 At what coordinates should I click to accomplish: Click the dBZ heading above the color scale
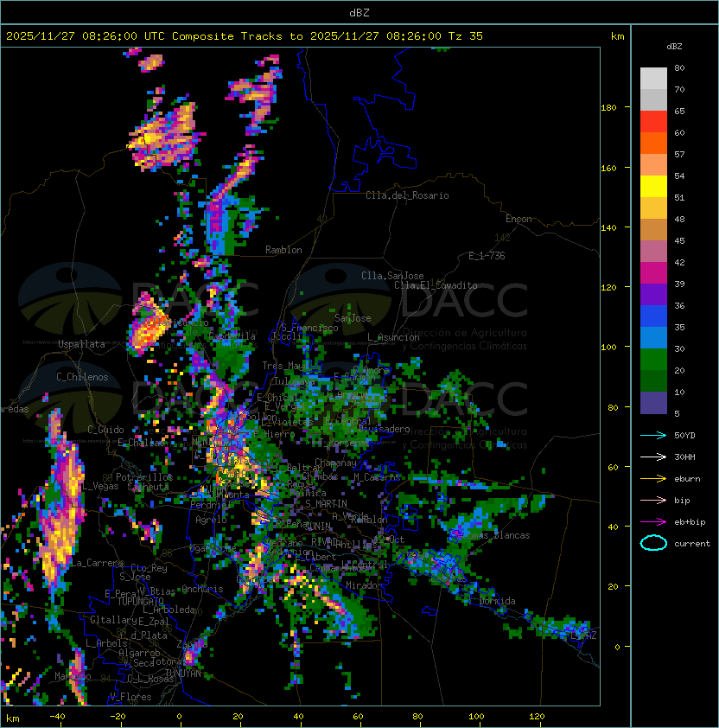click(x=674, y=47)
